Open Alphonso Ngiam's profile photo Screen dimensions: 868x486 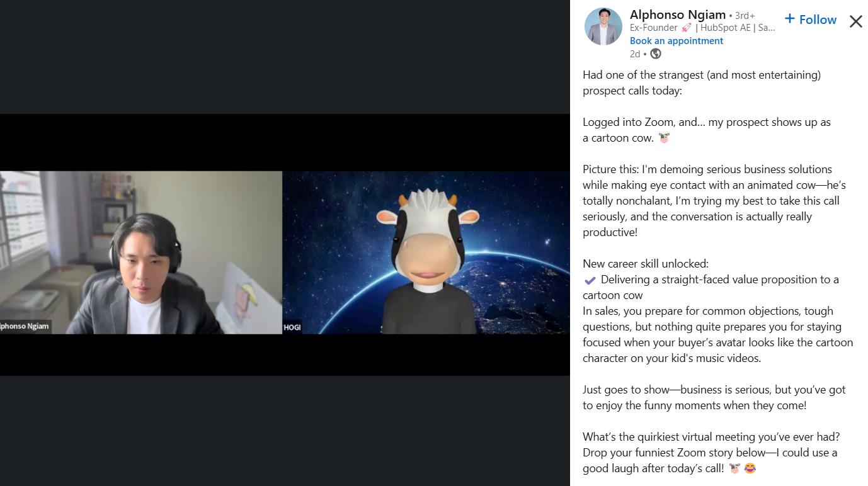tap(603, 26)
